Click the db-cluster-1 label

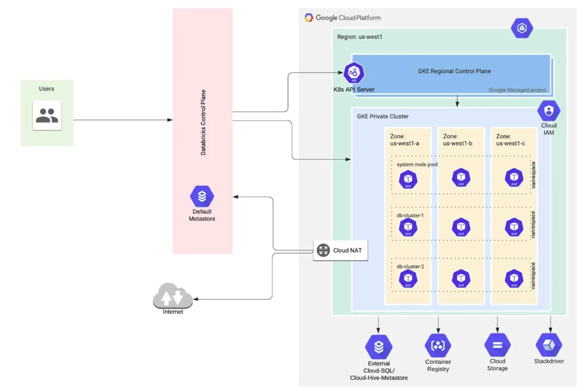pyautogui.click(x=410, y=215)
